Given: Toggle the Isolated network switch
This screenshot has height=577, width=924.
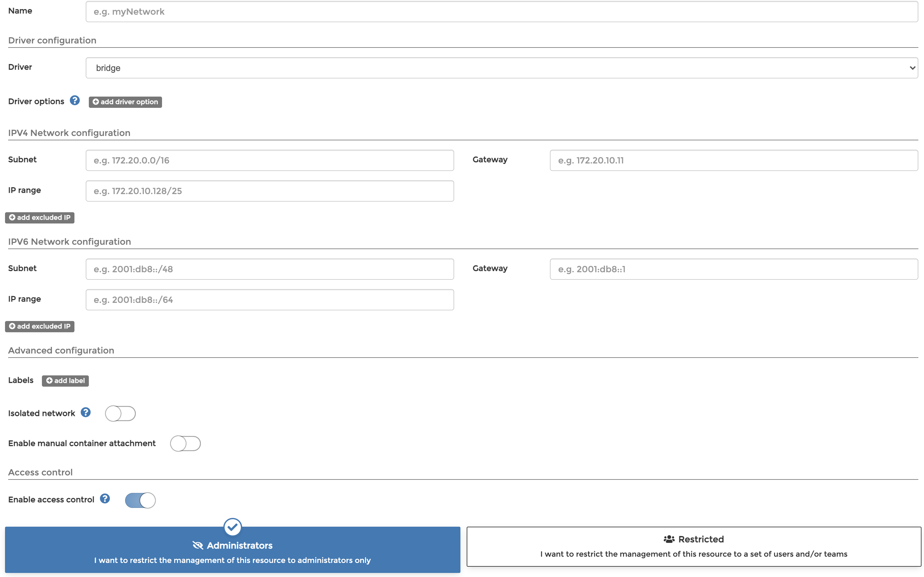Looking at the screenshot, I should (120, 413).
